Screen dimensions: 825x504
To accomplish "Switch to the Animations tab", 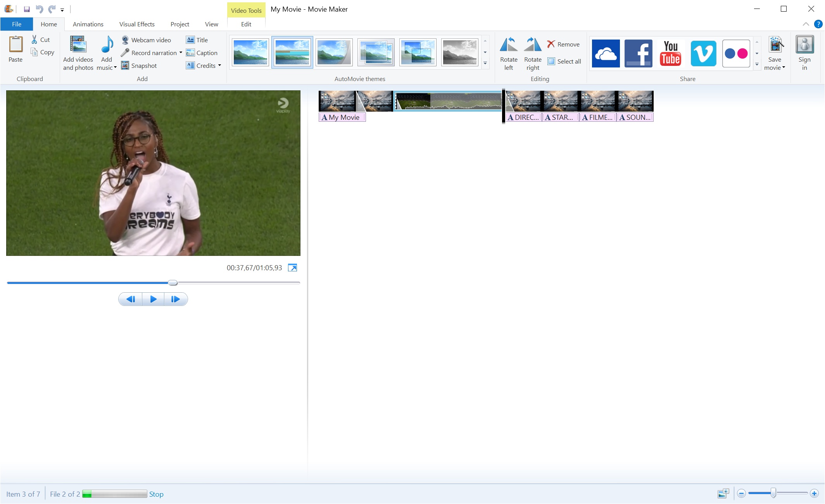I will (x=87, y=24).
